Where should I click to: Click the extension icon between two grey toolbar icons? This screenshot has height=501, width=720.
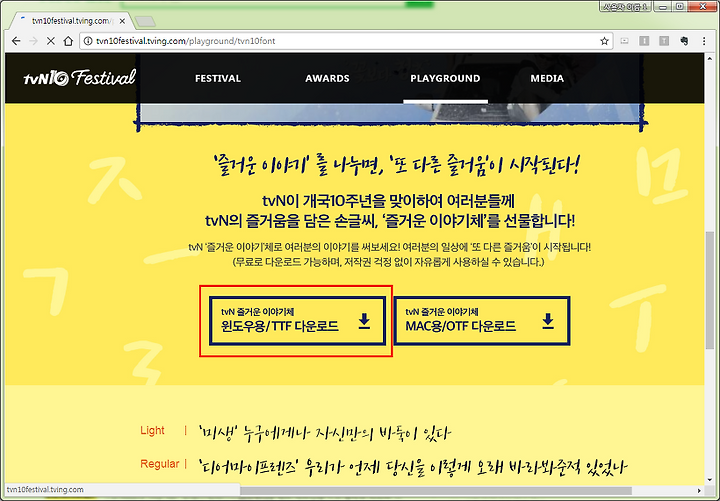click(644, 41)
